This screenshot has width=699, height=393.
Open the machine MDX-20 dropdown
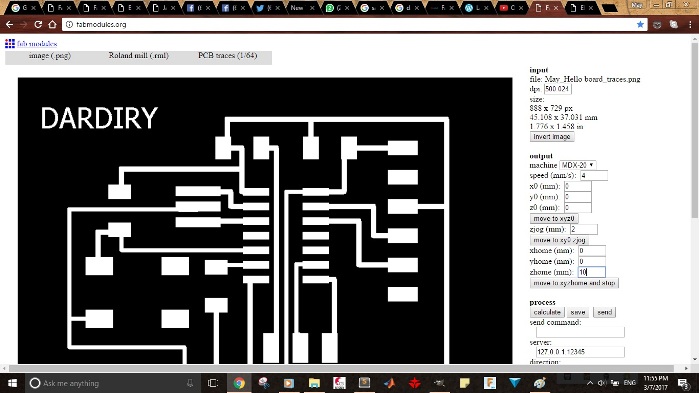578,165
